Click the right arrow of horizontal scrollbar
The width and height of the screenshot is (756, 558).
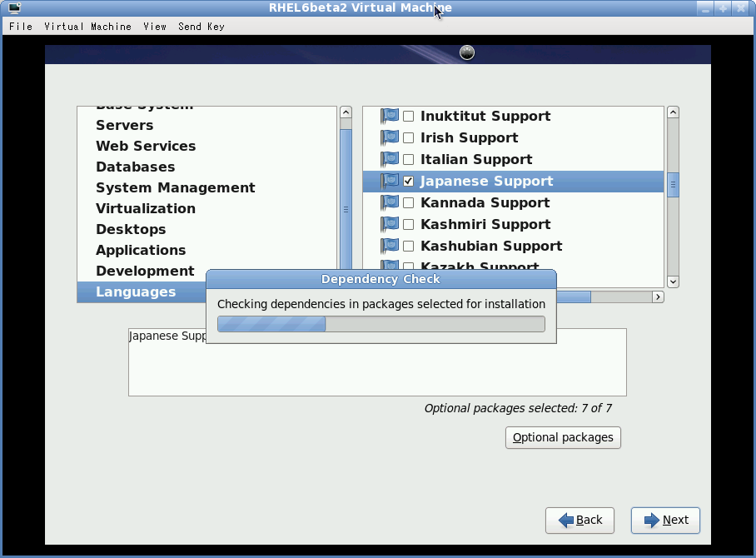point(658,297)
